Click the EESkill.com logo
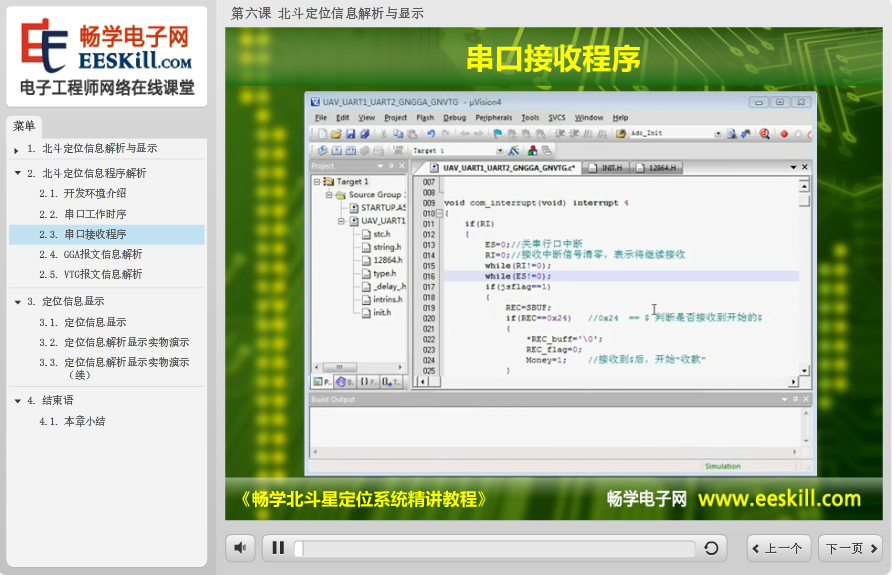892x575 pixels. coord(106,56)
